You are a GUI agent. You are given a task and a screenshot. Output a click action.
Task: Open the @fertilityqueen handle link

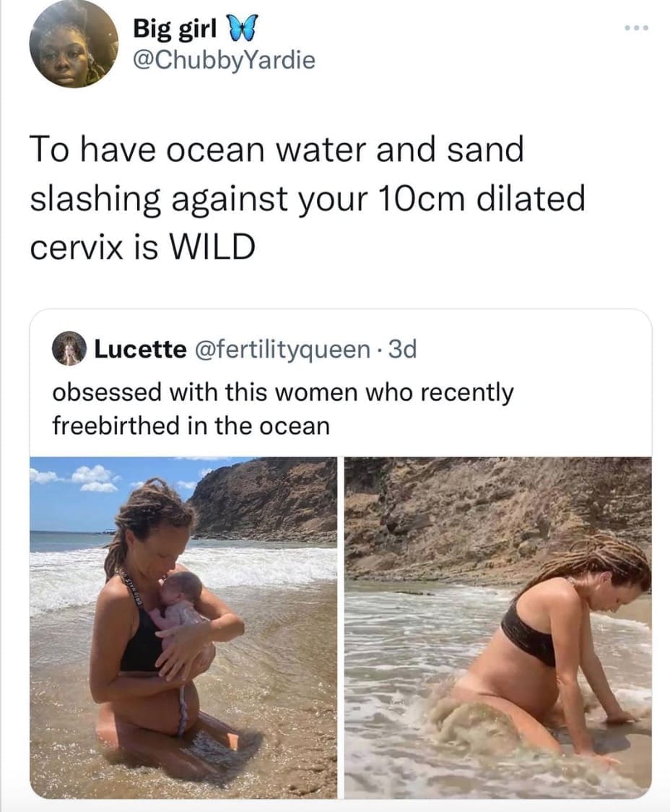click(x=283, y=350)
